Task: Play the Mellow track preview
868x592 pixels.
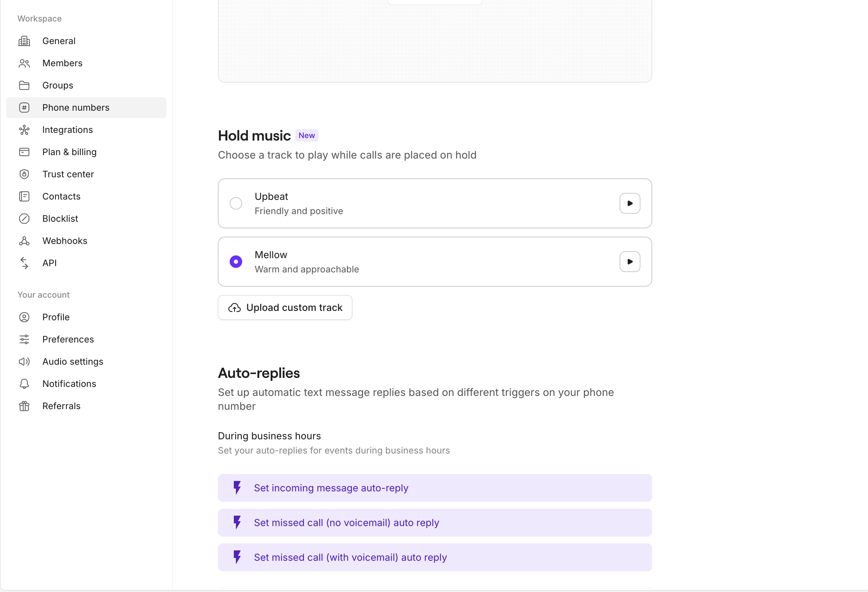Action: (629, 261)
